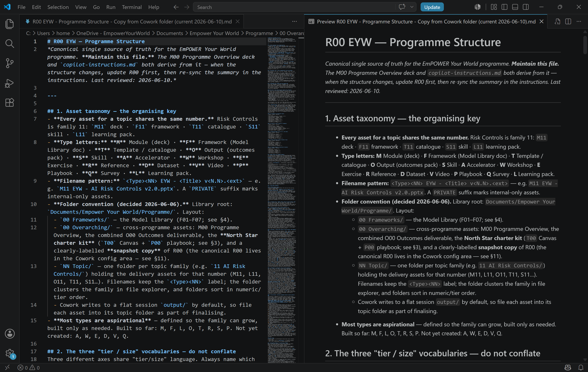Click source heading '## 1. Asset taxonomy'
588x372 pixels.
coord(111,111)
